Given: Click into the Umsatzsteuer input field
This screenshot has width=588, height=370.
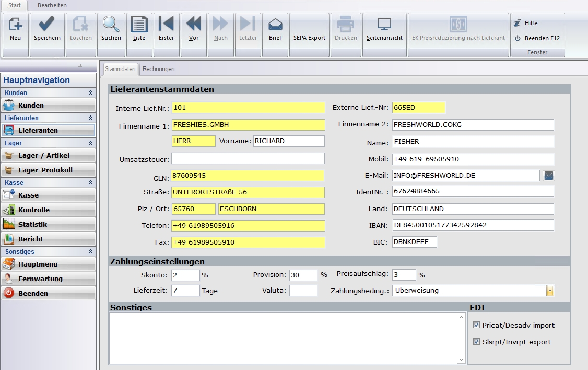Looking at the screenshot, I should 248,158.
